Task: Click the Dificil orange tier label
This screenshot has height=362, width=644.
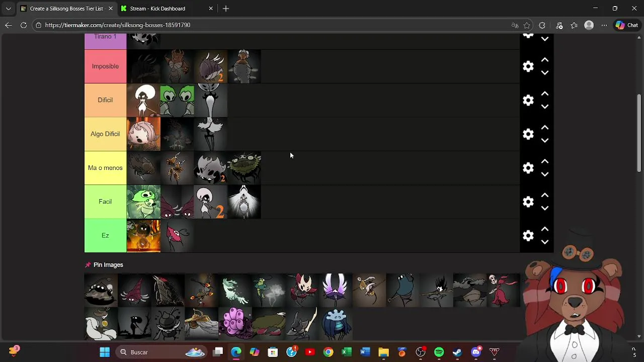Action: (x=105, y=100)
